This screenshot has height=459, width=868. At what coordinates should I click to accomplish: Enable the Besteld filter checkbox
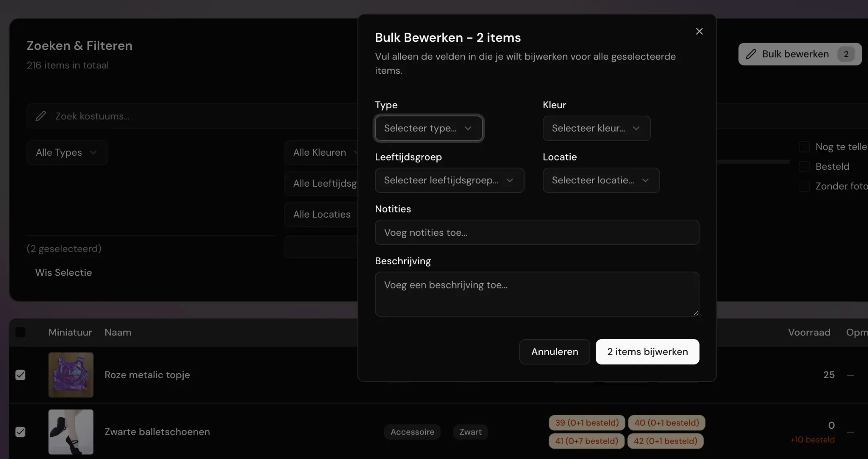pos(805,167)
